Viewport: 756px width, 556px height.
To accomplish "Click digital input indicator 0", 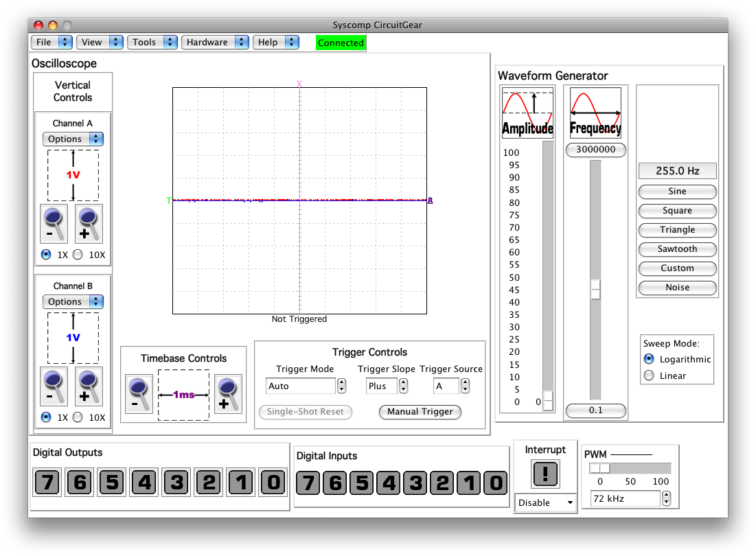I will click(x=496, y=483).
